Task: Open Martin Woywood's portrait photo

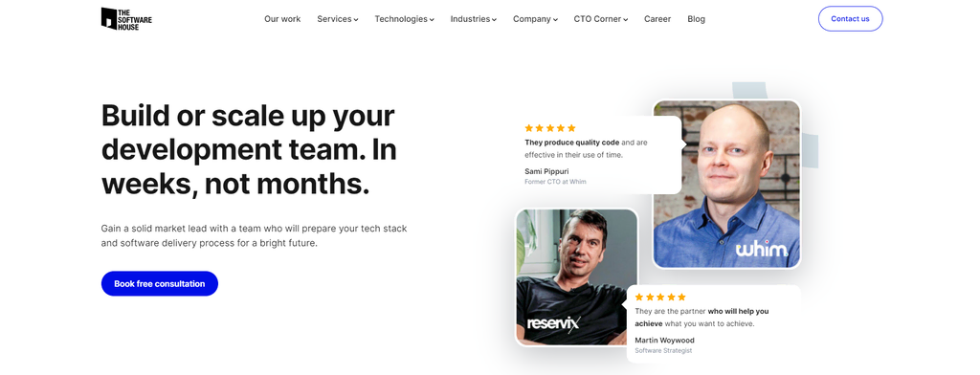Action: pos(576,276)
